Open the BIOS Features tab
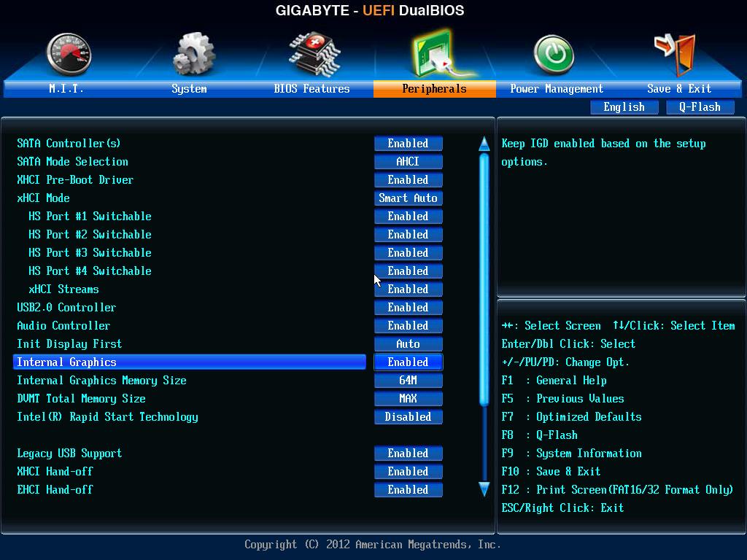747x560 pixels. coord(311,88)
